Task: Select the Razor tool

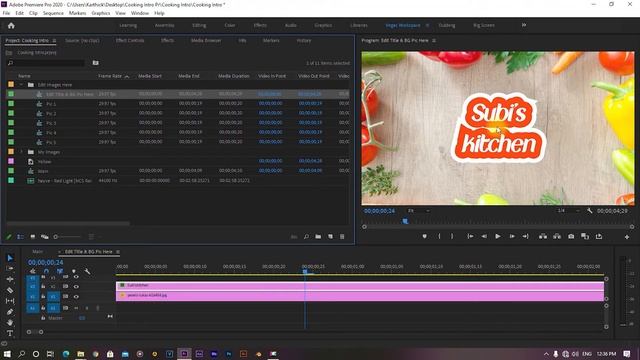Action: tap(10, 290)
